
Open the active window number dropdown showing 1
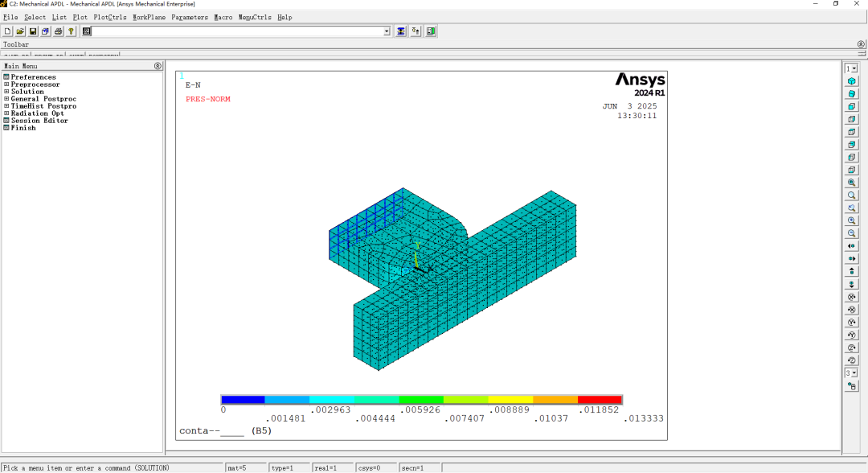click(851, 68)
